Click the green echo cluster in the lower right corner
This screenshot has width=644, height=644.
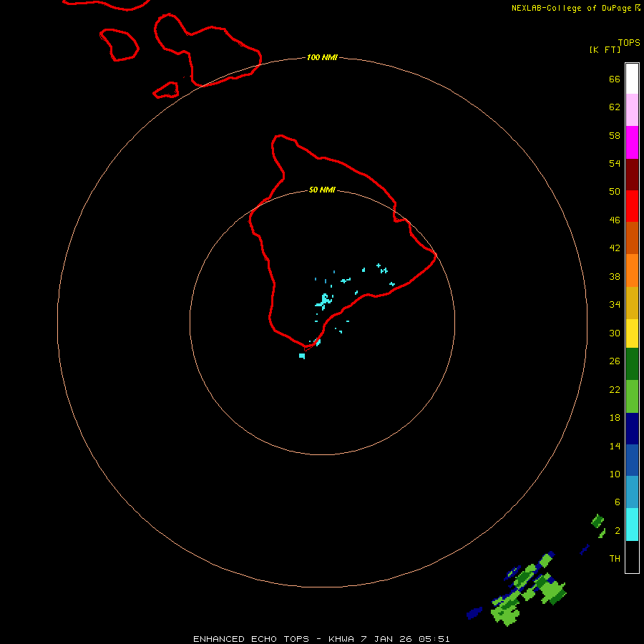tap(530, 590)
